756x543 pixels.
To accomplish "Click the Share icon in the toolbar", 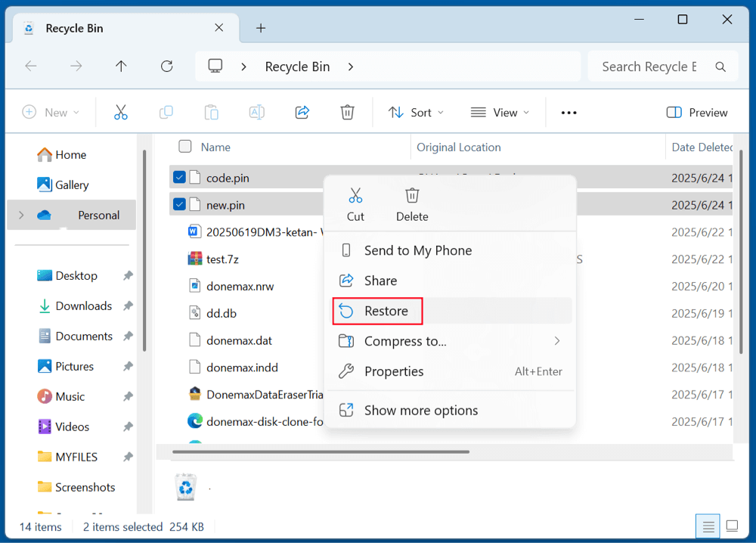I will tap(302, 111).
